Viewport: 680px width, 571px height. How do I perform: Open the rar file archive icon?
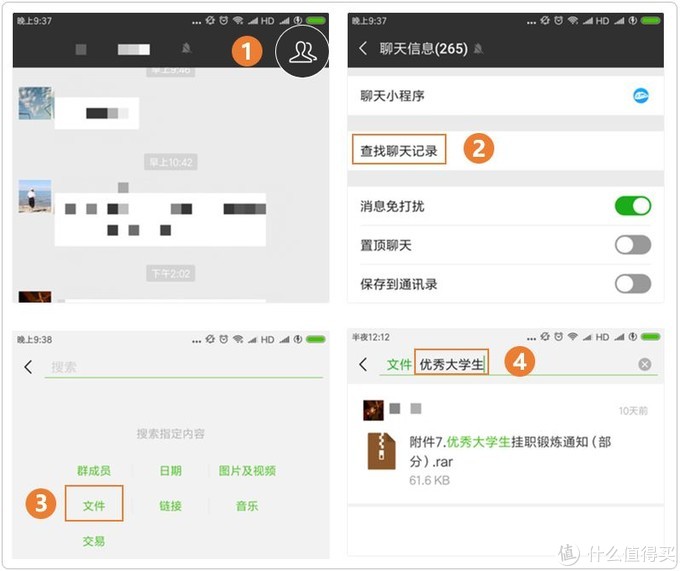point(381,451)
